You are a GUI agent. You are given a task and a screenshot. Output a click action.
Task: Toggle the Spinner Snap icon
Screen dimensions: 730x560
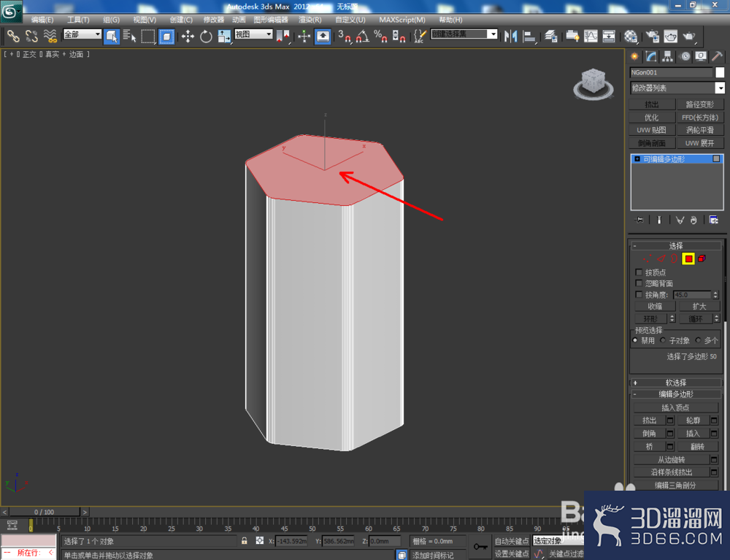coord(399,36)
